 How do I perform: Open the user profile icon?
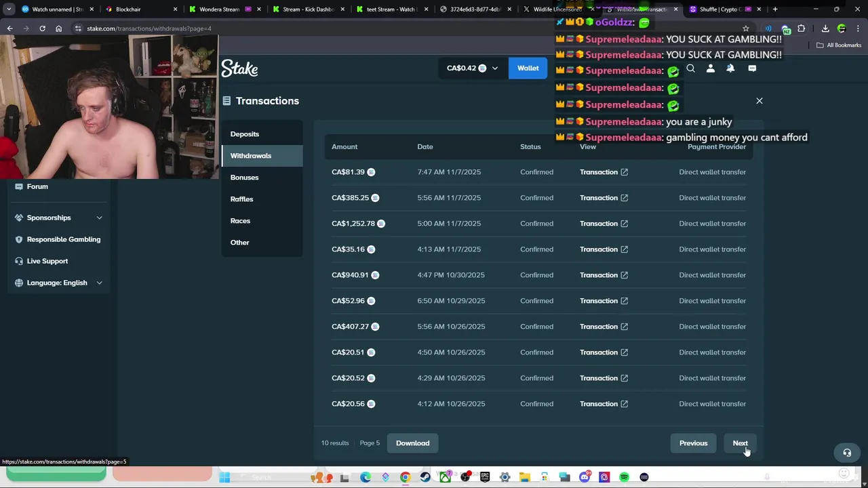(711, 68)
